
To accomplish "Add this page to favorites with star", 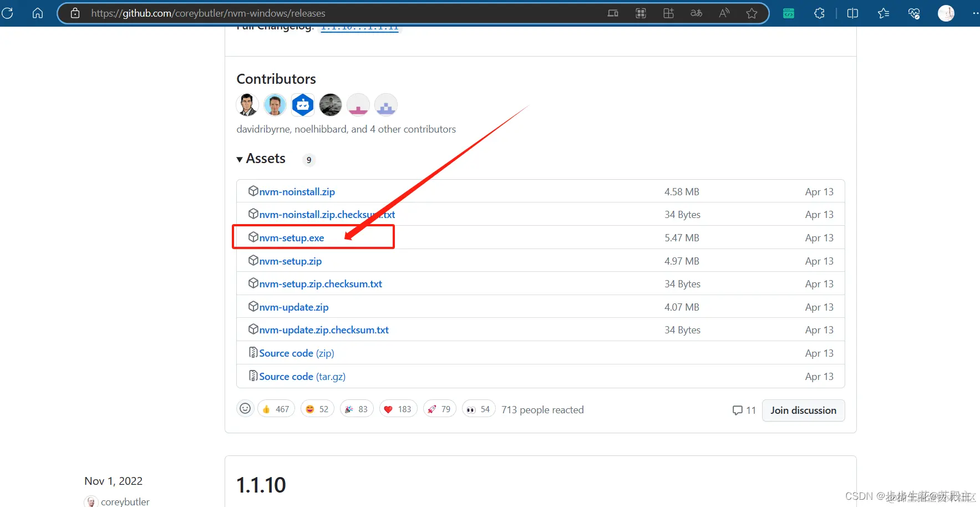I will click(x=751, y=13).
